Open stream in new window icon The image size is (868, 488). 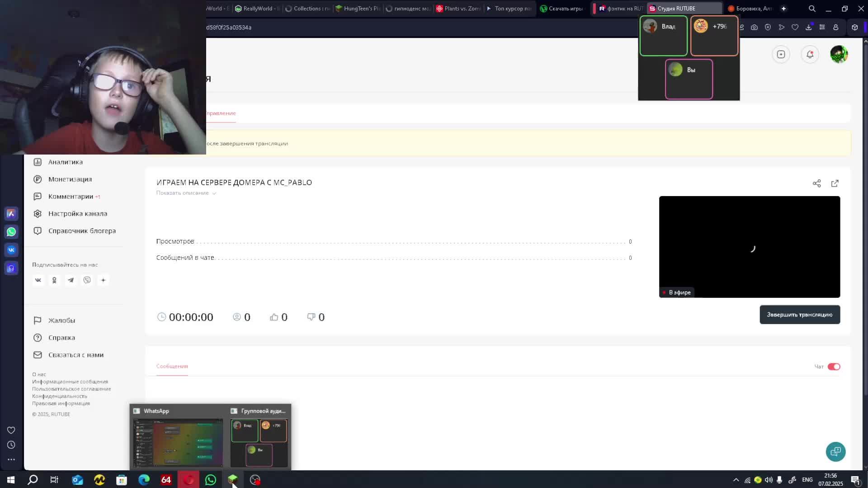(835, 183)
